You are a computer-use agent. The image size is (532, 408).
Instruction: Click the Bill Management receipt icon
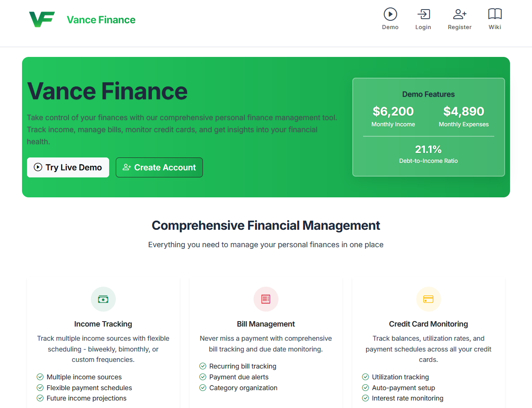coord(266,299)
